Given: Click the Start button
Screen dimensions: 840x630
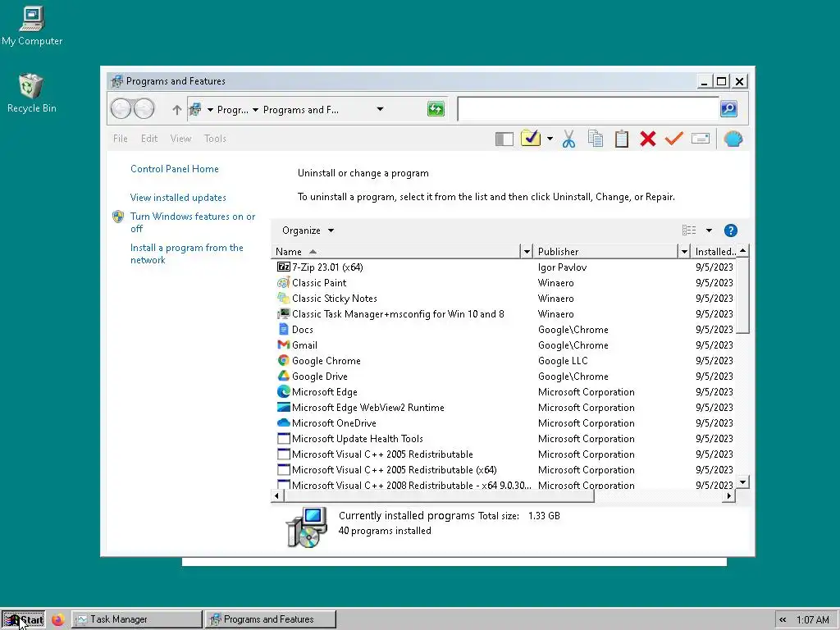Looking at the screenshot, I should [x=23, y=620].
